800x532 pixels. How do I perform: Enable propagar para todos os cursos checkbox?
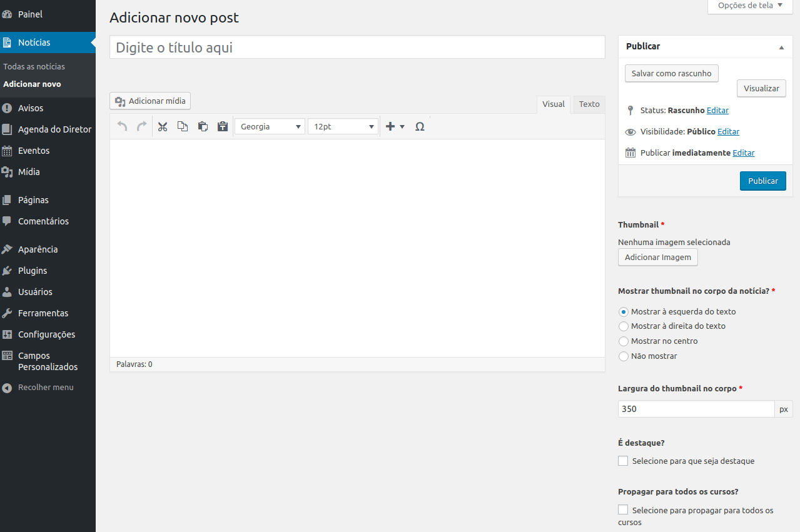623,510
